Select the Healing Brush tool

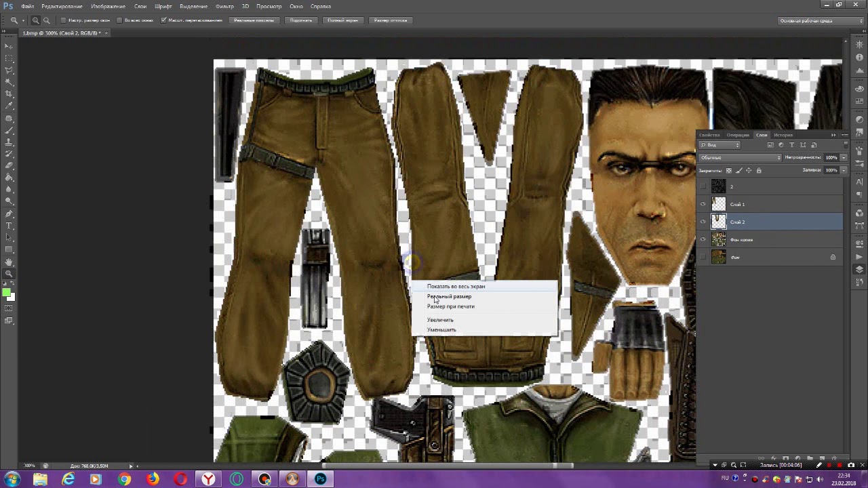tap(9, 118)
